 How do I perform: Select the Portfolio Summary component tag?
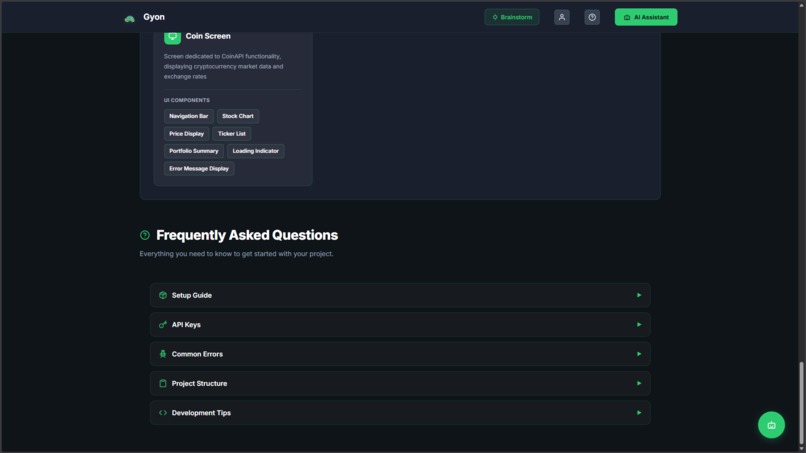click(x=194, y=151)
